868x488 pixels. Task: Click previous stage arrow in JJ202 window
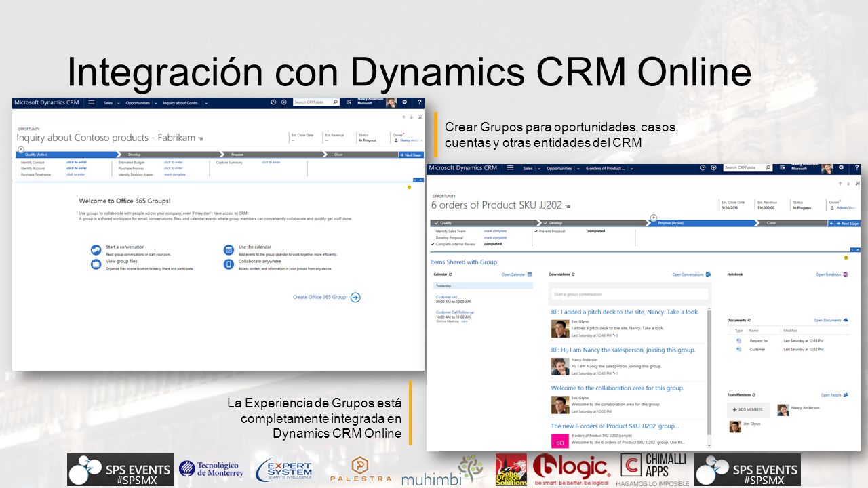(x=832, y=223)
